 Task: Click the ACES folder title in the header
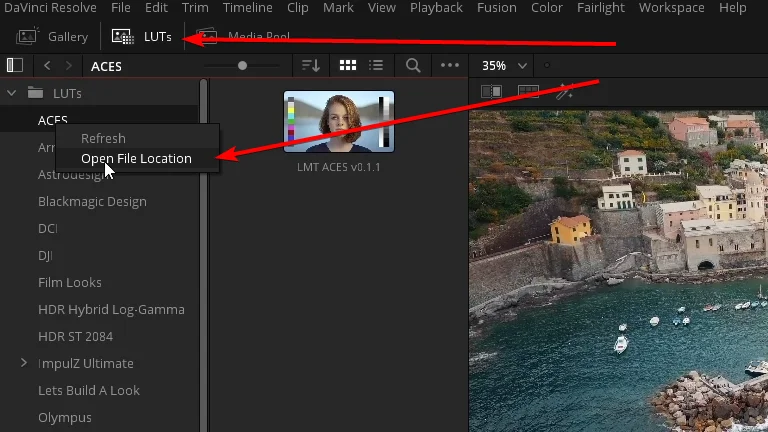click(x=106, y=66)
